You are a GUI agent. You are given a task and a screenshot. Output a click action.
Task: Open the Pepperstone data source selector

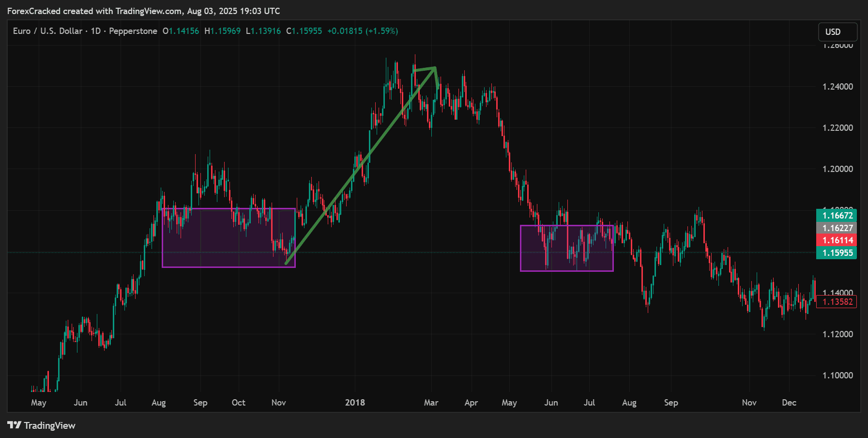[132, 31]
